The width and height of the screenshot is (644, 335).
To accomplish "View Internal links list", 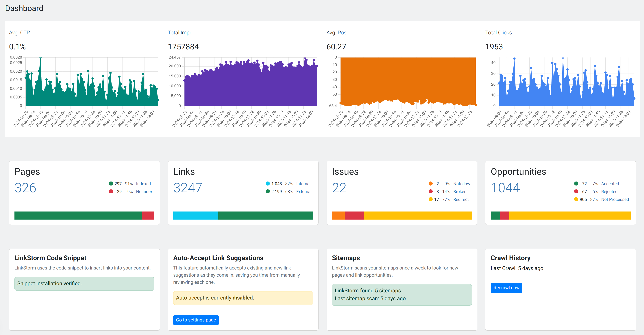I will pos(303,184).
